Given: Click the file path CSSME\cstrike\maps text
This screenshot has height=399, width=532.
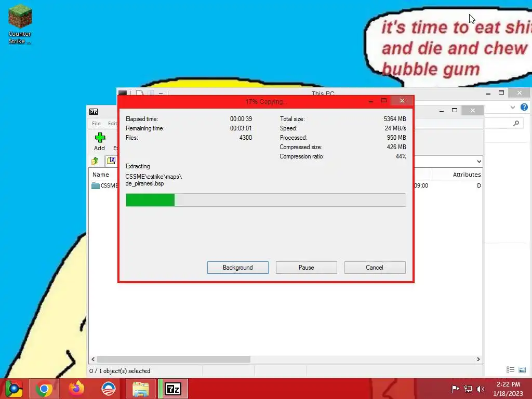Looking at the screenshot, I should pos(154,177).
